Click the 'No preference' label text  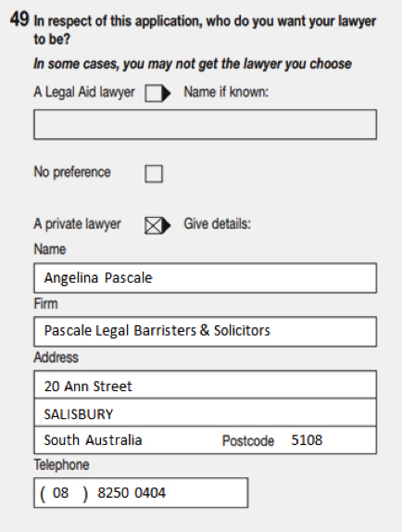coord(72,172)
